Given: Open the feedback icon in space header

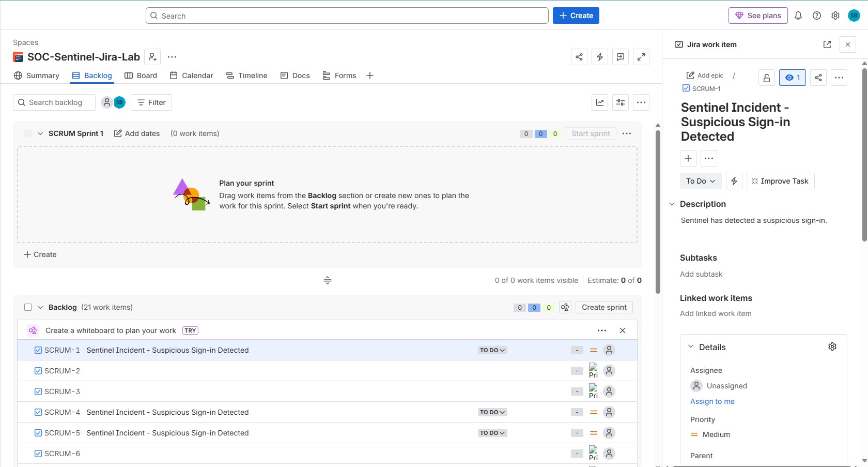Looking at the screenshot, I should 621,57.
